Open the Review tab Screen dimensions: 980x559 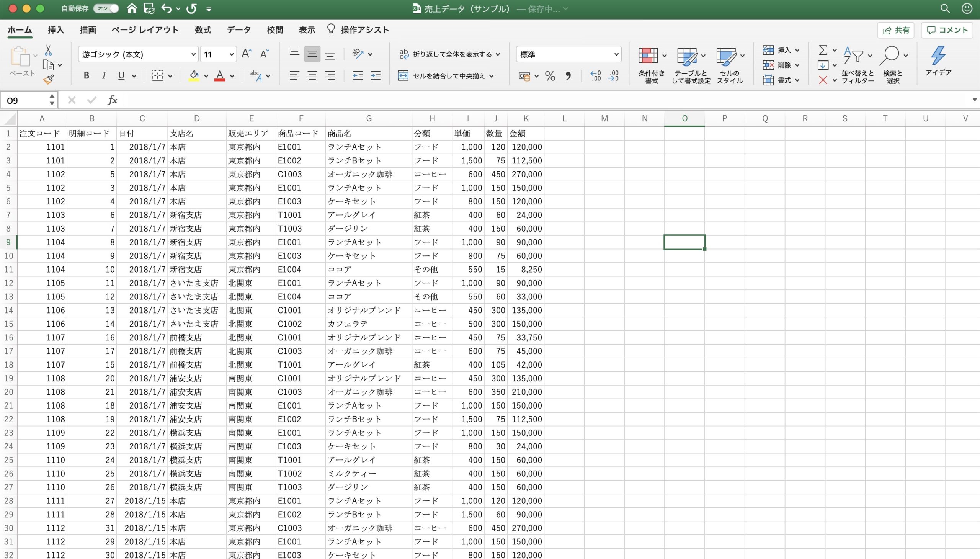[x=275, y=30]
